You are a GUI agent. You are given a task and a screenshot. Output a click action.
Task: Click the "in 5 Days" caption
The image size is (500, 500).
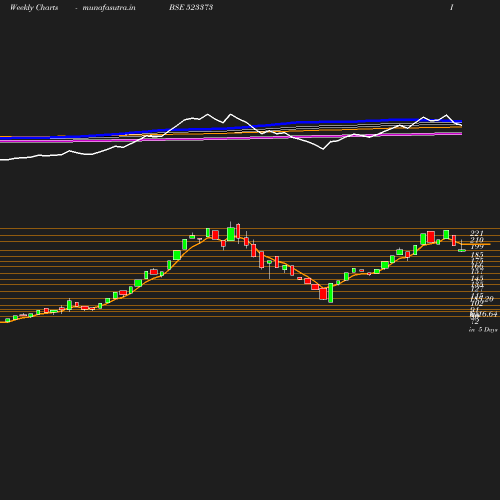pos(483,330)
